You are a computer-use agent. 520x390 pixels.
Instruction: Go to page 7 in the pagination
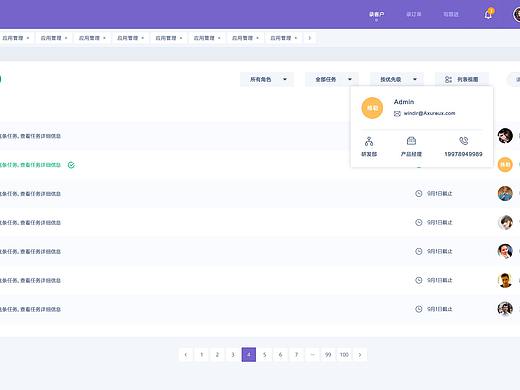click(x=296, y=355)
